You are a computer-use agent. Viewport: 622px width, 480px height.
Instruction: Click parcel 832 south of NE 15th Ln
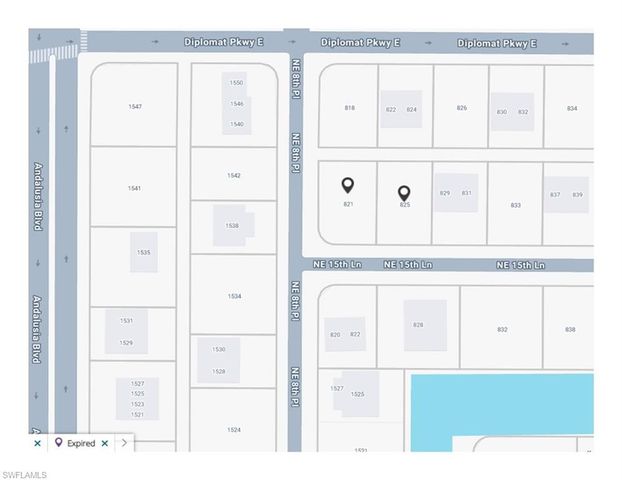pyautogui.click(x=502, y=330)
